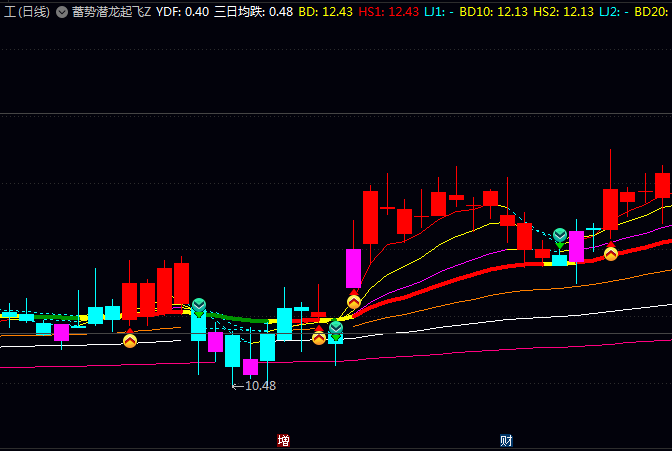The image size is (672, 451).
Task: Click the BD10: 12.13 readout
Action: point(493,12)
